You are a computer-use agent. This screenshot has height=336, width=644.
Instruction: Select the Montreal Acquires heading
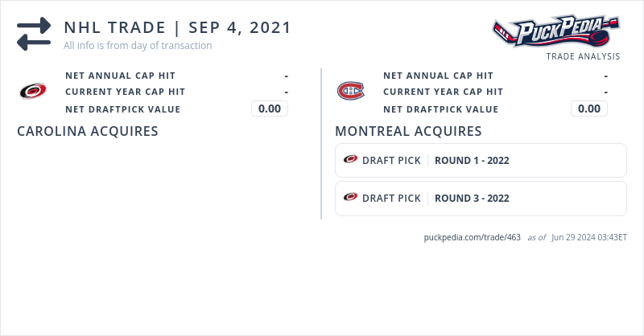pos(408,131)
